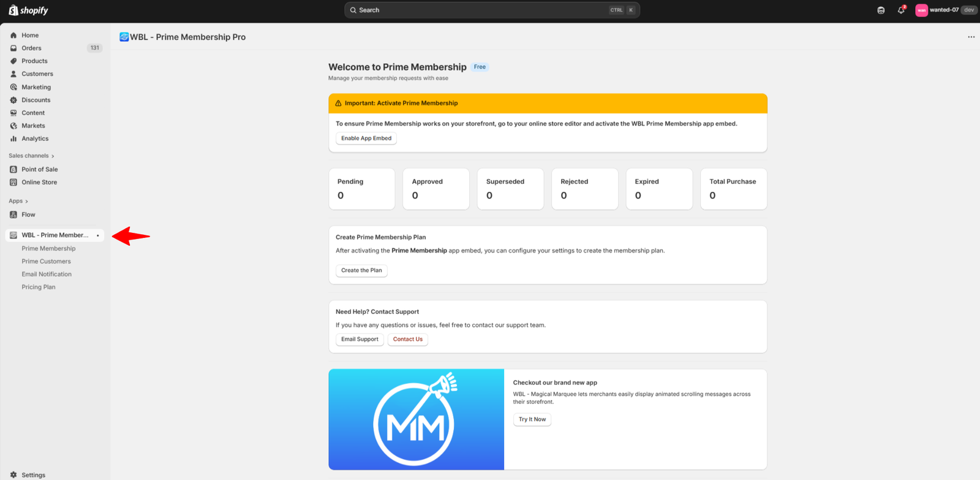Click the Rejected stat card
Viewport: 980px width, 480px height.
[585, 189]
